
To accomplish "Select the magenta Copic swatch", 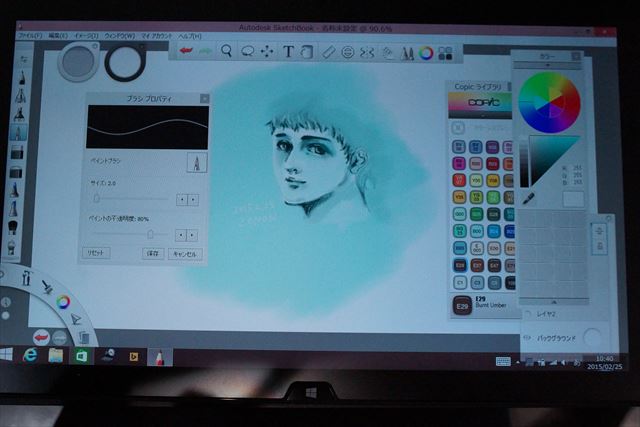I will pyautogui.click(x=459, y=163).
